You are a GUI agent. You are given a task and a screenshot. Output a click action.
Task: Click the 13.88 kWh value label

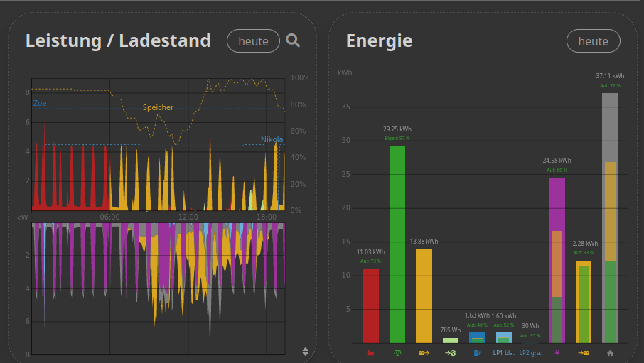tap(424, 242)
